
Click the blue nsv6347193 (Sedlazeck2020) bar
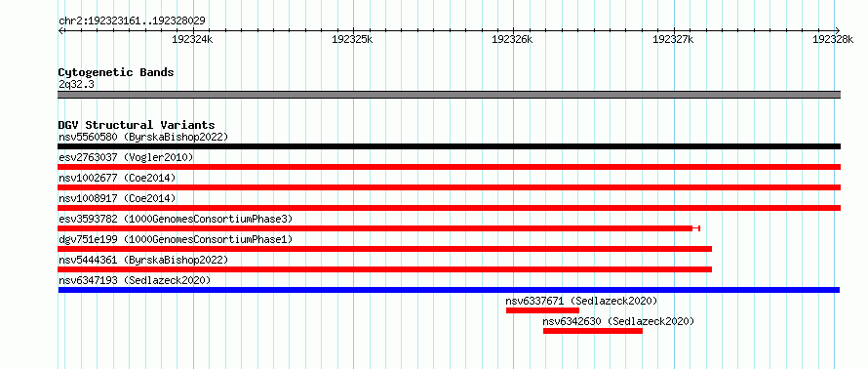click(x=449, y=290)
